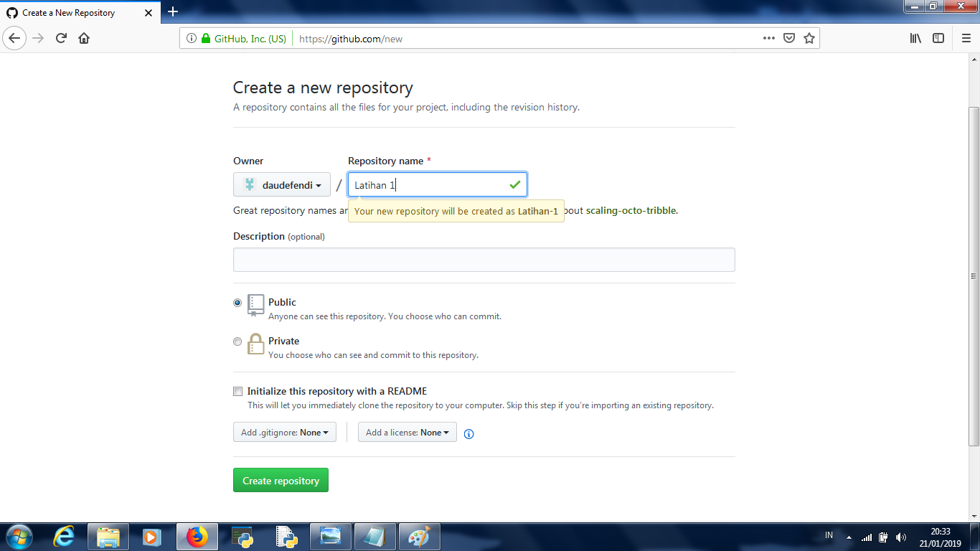Launch Paint from the taskbar
This screenshot has width=980, height=551.
click(x=419, y=536)
